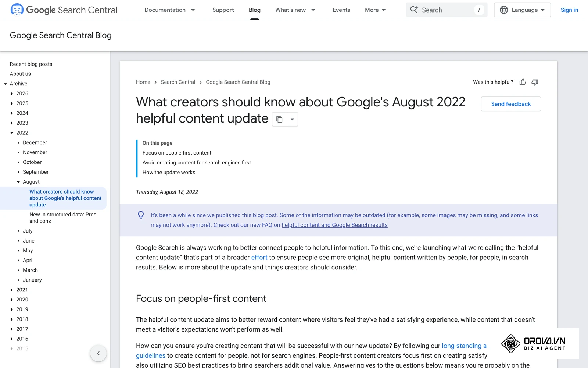The height and width of the screenshot is (368, 588).
Task: Open helpful content and Google Search results link
Action: (x=334, y=225)
